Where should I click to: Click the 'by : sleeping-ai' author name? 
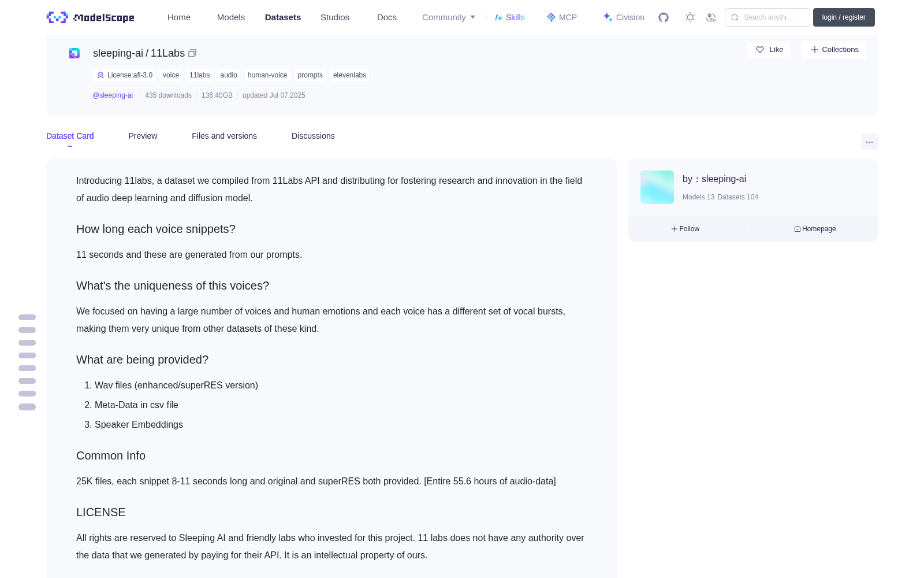pyautogui.click(x=714, y=179)
